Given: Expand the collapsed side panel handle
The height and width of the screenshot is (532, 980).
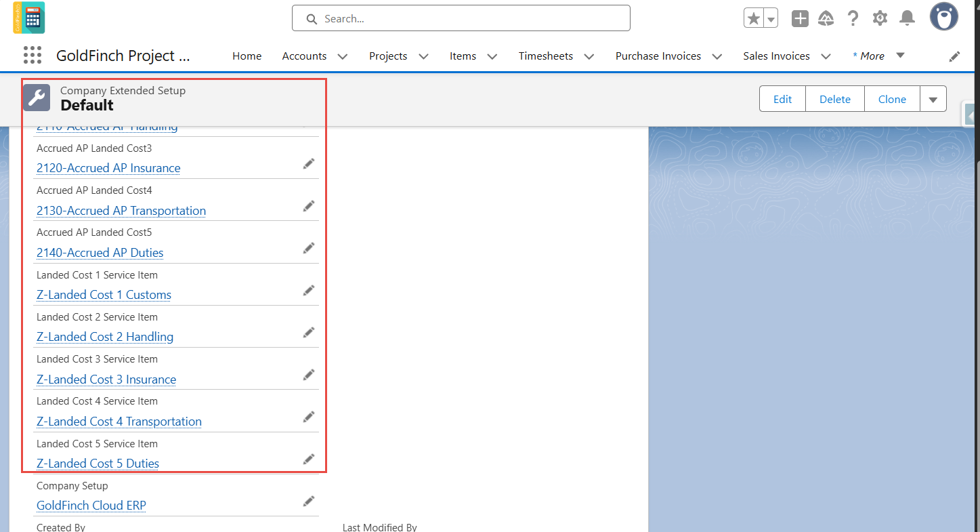Looking at the screenshot, I should coord(971,114).
